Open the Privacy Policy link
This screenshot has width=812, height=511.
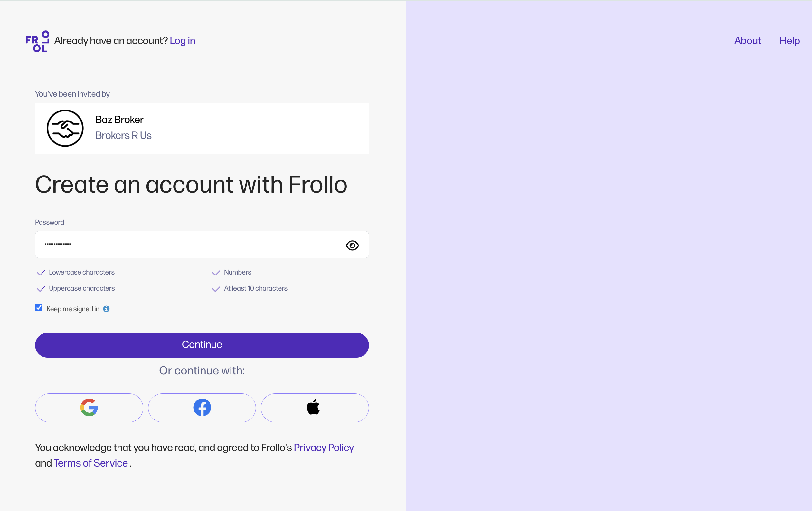[x=323, y=448]
